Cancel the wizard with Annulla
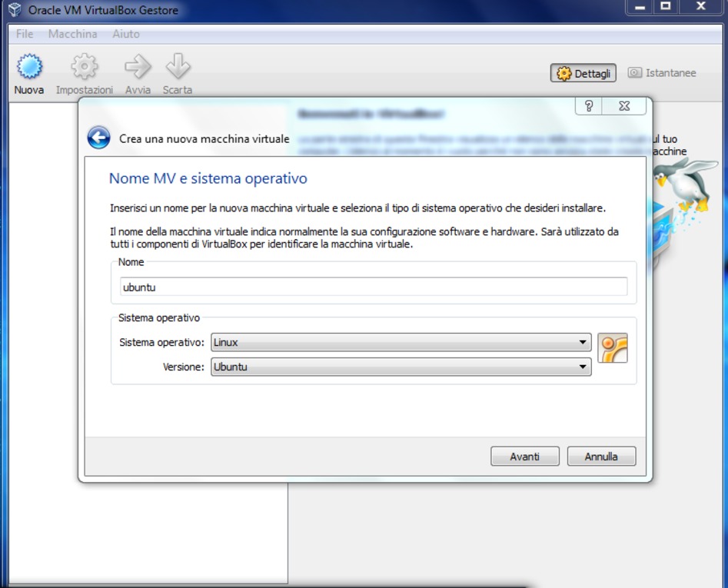The image size is (728, 588). [x=601, y=457]
